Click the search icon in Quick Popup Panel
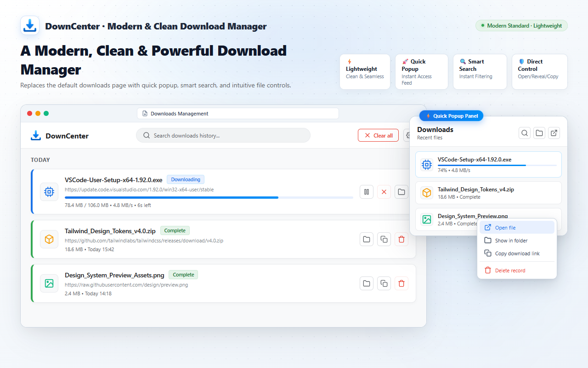Screen dimensions: 588x368 [x=525, y=133]
